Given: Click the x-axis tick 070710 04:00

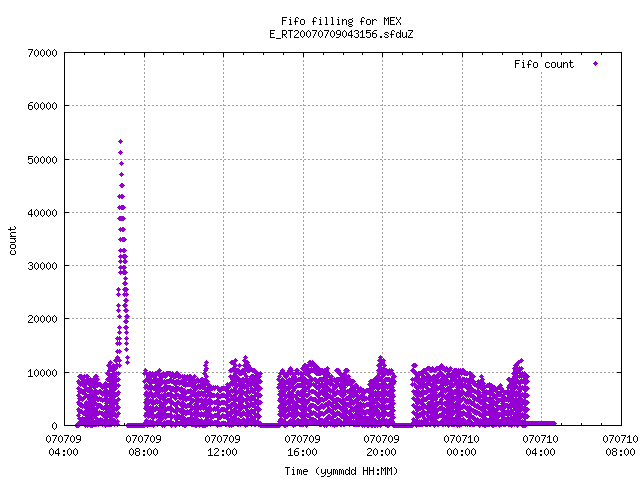Looking at the screenshot, I should (x=540, y=445).
